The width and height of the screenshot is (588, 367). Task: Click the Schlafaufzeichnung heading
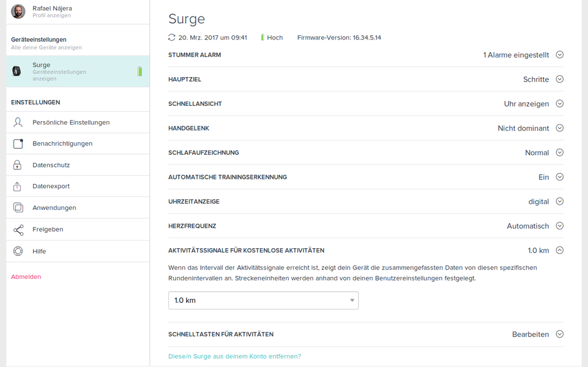tap(204, 152)
